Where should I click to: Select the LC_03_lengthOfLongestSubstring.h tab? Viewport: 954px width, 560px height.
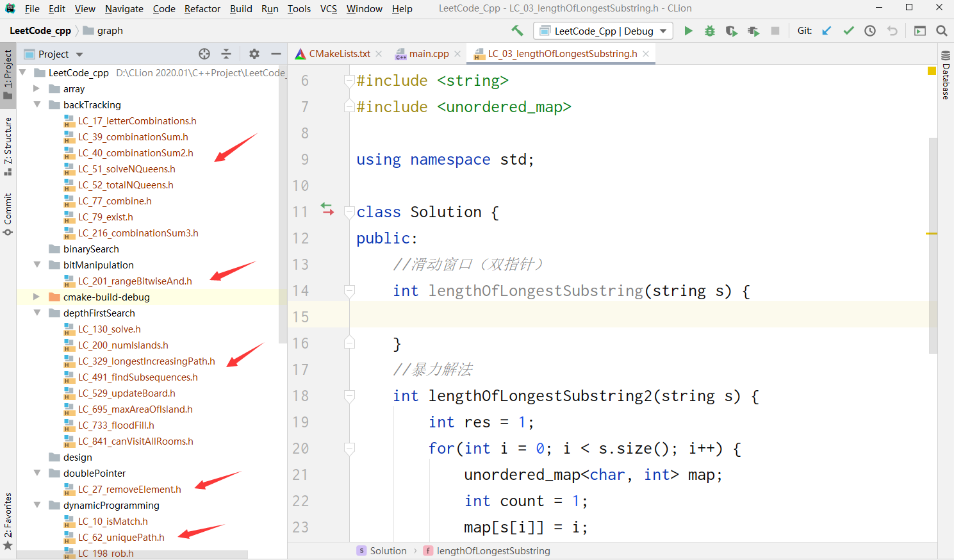[563, 54]
